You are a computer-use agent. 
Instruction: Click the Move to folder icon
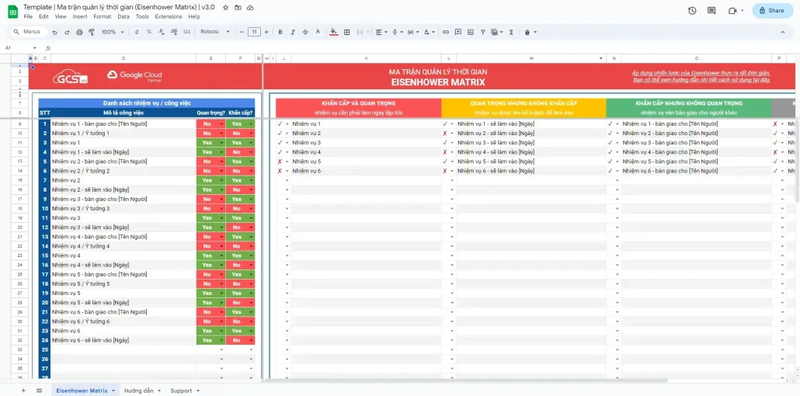click(238, 8)
